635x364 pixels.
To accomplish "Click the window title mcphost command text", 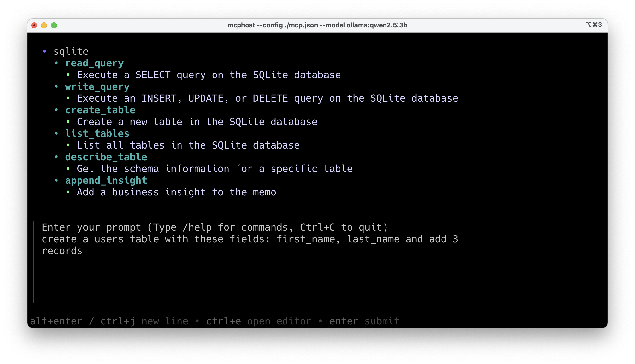I will tap(317, 25).
